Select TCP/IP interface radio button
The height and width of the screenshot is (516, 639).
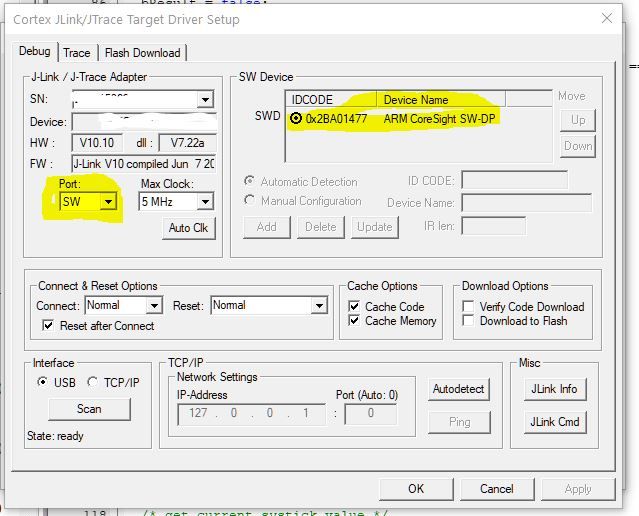[x=93, y=382]
